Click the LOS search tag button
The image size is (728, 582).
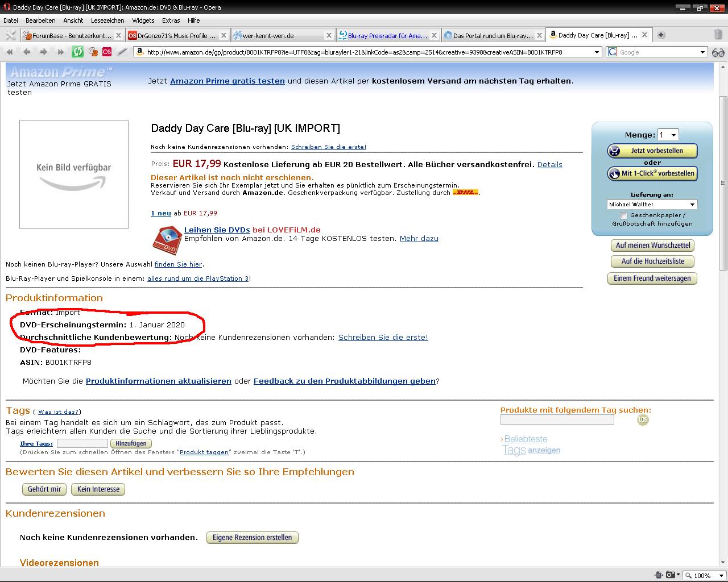(643, 419)
